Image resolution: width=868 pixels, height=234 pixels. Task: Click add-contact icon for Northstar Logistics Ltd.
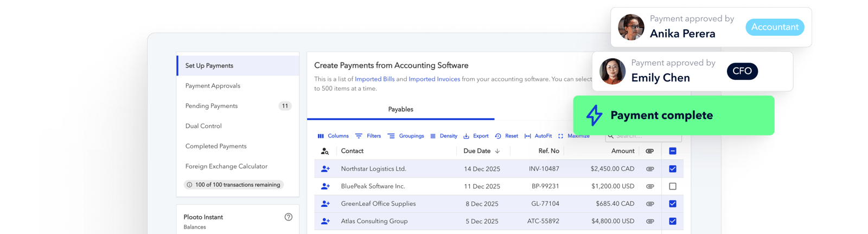pyautogui.click(x=325, y=169)
